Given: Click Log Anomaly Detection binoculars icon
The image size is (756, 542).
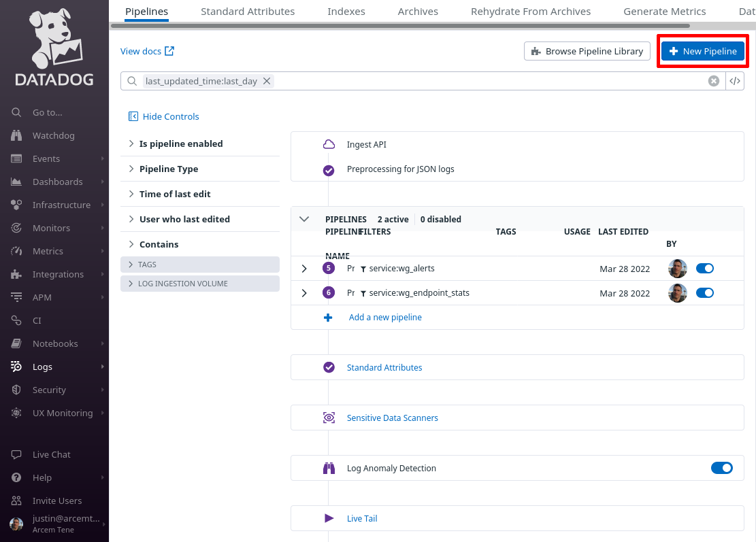Looking at the screenshot, I should coord(329,468).
